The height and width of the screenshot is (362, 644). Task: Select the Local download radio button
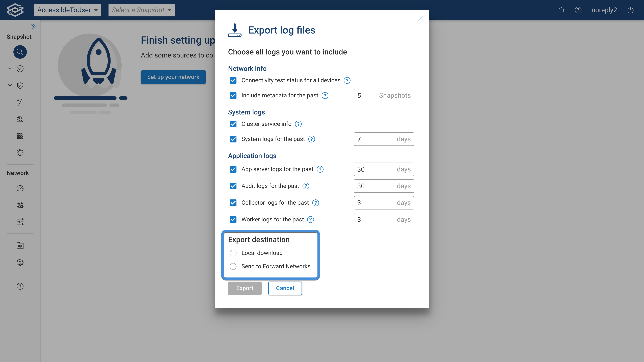233,253
